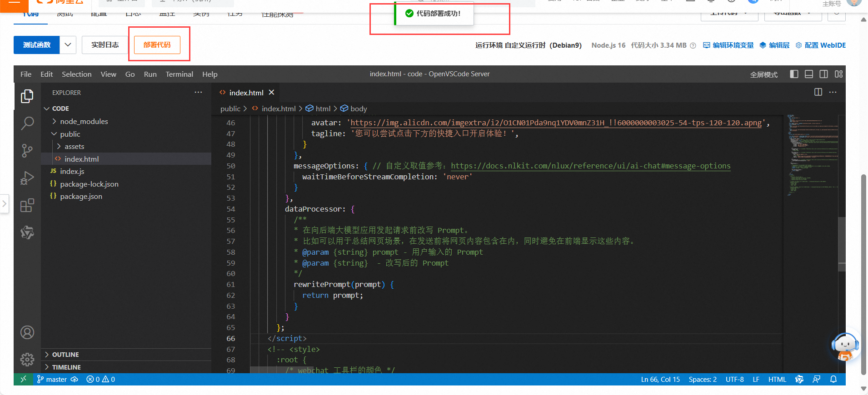This screenshot has height=395, width=868.
Task: Click the synchronize changes cloud icon
Action: 75,379
